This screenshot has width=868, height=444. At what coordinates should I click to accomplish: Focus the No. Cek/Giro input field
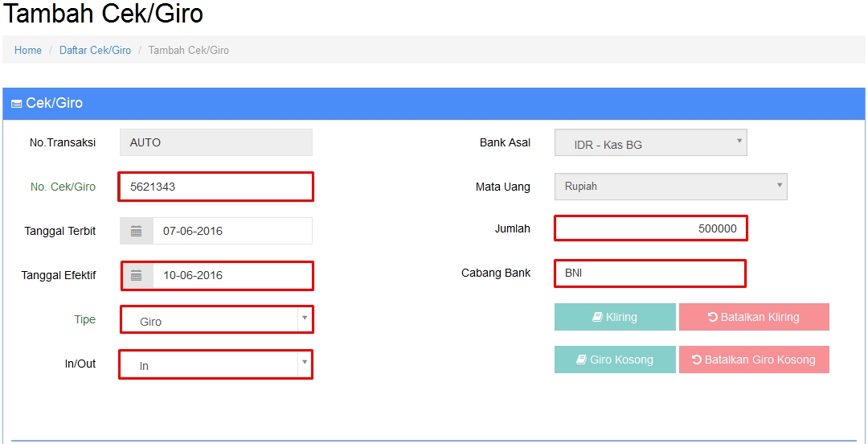[x=215, y=187]
